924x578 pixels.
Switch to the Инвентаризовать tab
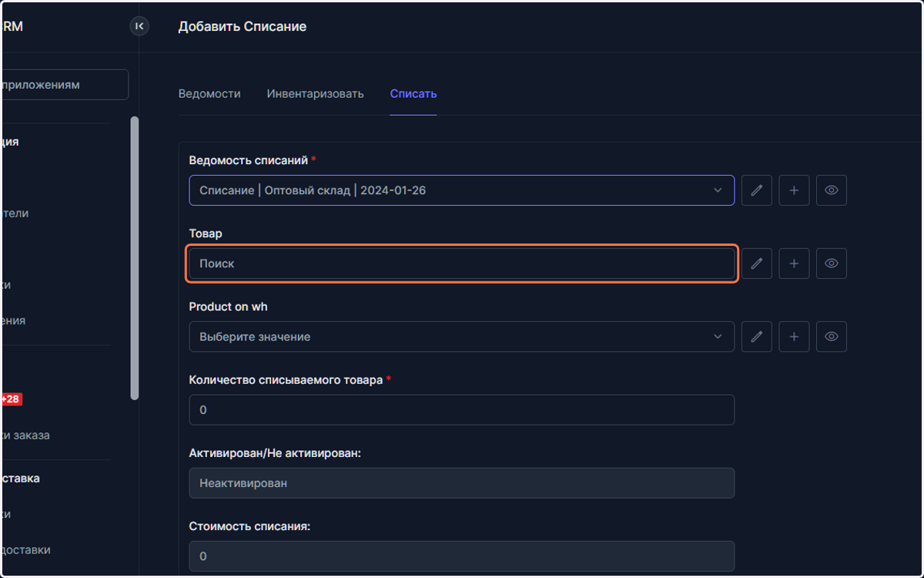[315, 94]
